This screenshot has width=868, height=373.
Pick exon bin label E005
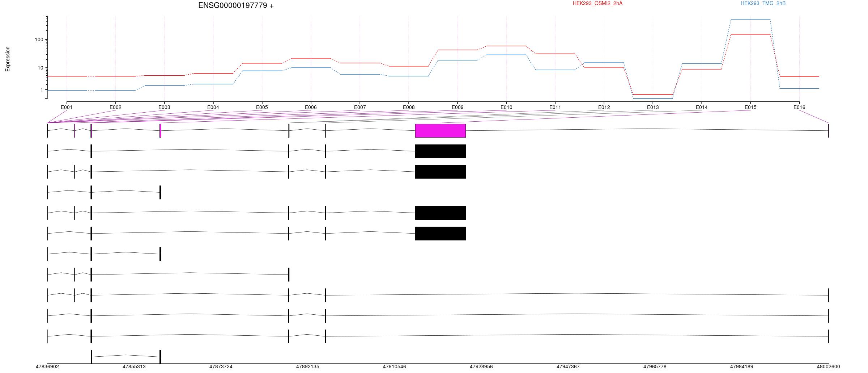pyautogui.click(x=262, y=107)
